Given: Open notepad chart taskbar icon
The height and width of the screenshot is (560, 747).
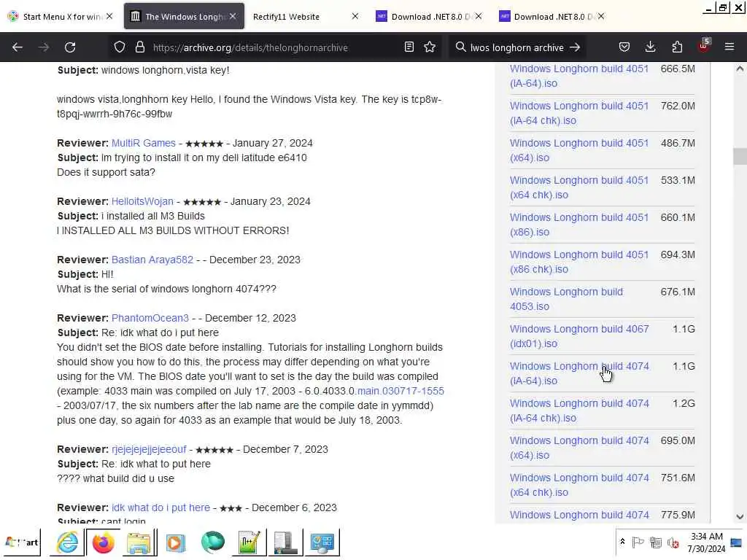Looking at the screenshot, I should [x=249, y=542].
